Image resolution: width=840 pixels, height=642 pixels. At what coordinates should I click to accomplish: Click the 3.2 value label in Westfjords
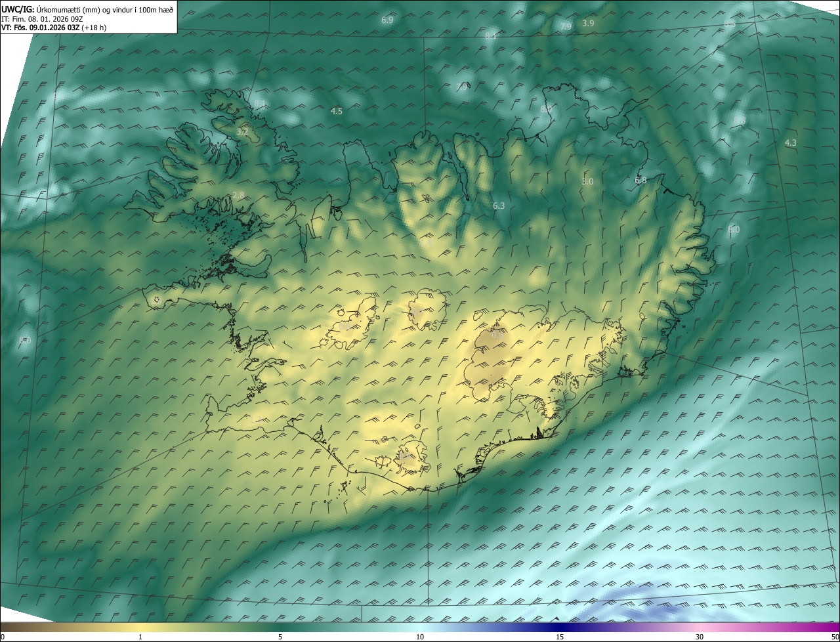pos(242,132)
